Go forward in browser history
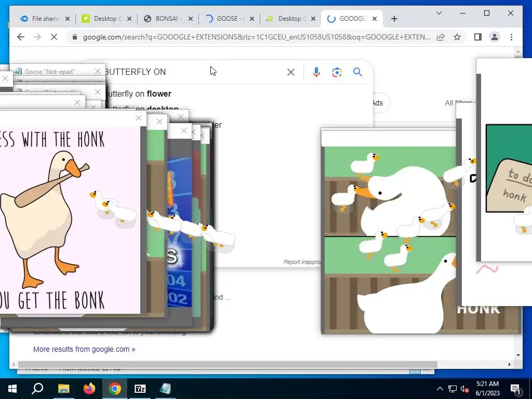This screenshot has height=399, width=532. 37,37
